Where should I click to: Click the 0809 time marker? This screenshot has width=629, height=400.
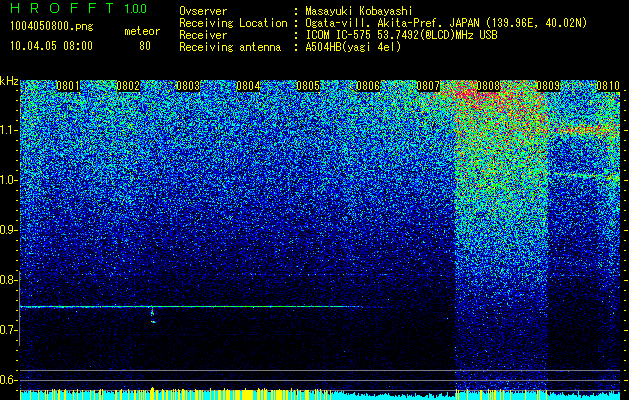[548, 86]
